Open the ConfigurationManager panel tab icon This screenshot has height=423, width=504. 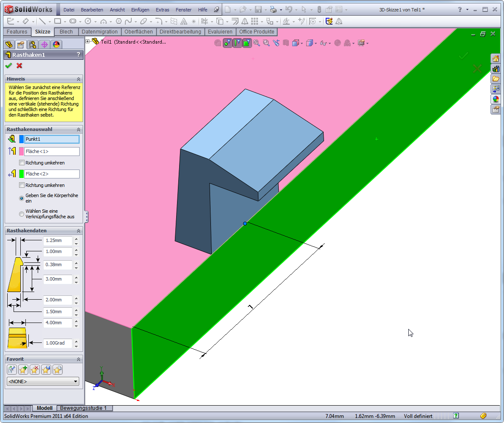click(x=32, y=45)
